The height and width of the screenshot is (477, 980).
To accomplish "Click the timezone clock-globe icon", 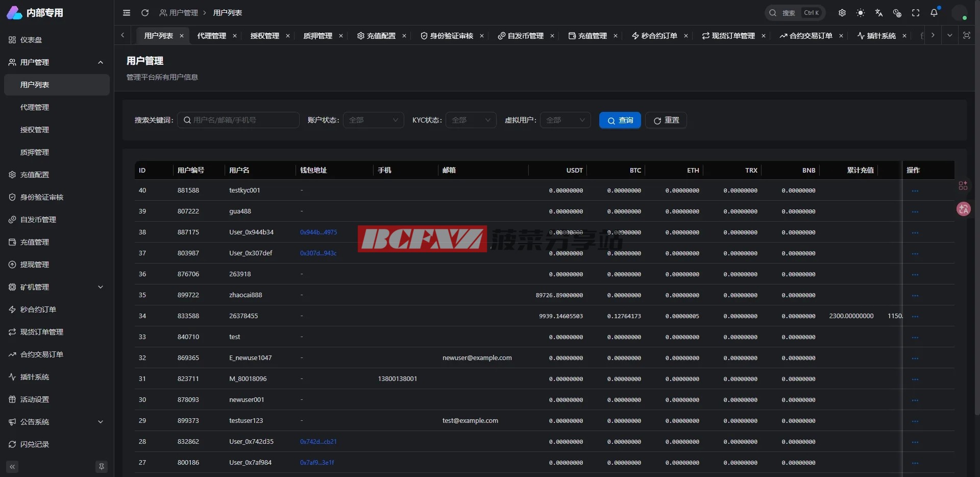I will [x=897, y=13].
